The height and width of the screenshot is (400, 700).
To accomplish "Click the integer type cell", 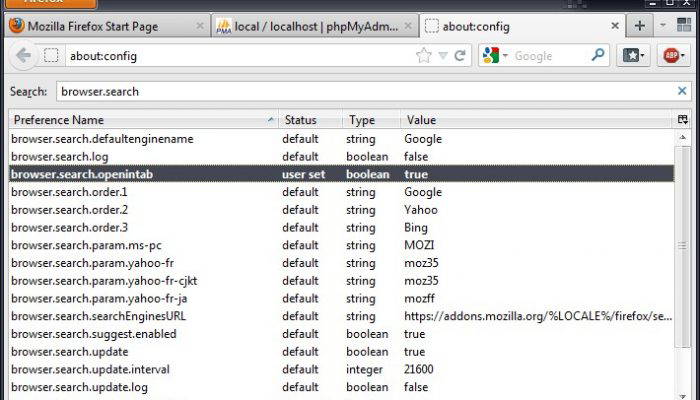I will [364, 370].
